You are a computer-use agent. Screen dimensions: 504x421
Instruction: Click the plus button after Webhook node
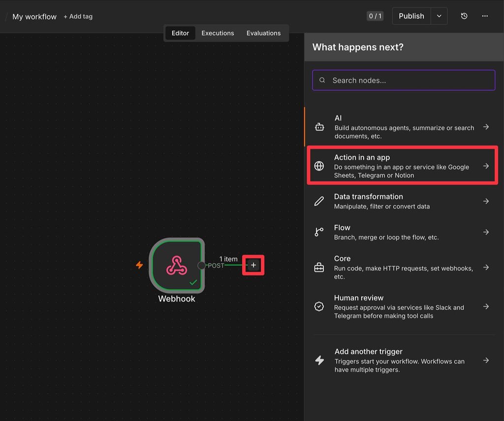coord(253,265)
